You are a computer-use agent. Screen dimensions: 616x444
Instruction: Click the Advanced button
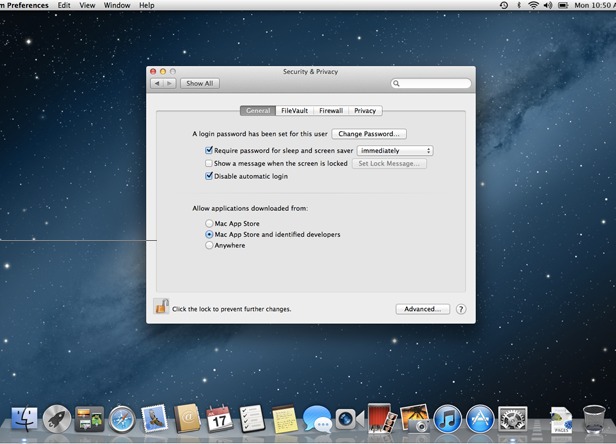(422, 309)
